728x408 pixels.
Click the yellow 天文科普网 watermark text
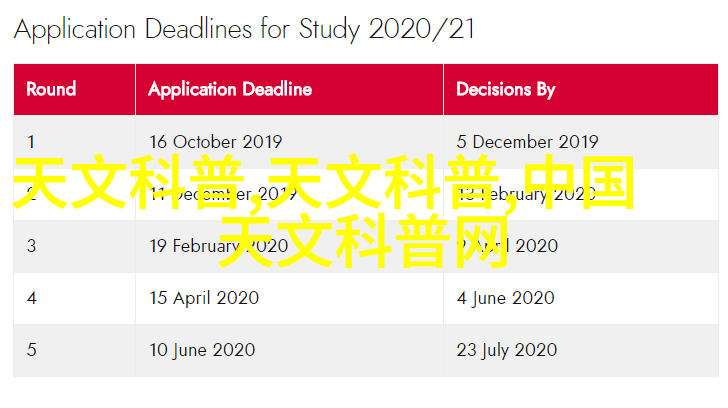coord(364,240)
